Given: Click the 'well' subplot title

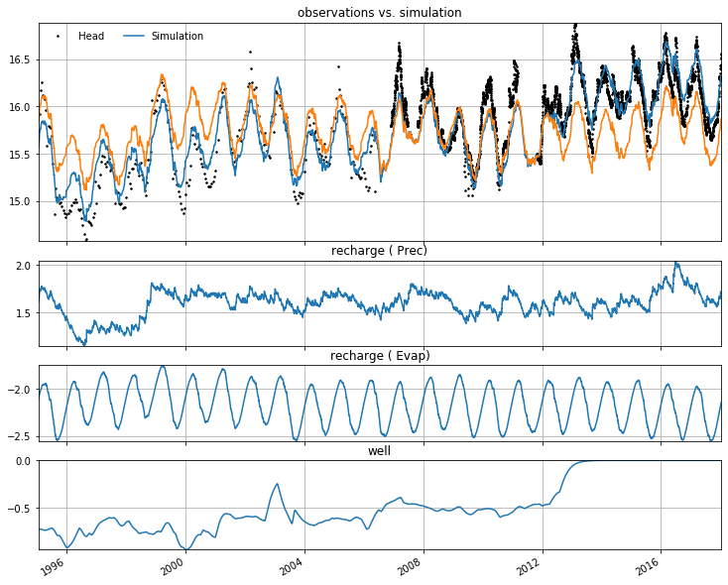Looking at the screenshot, I should (x=379, y=451).
